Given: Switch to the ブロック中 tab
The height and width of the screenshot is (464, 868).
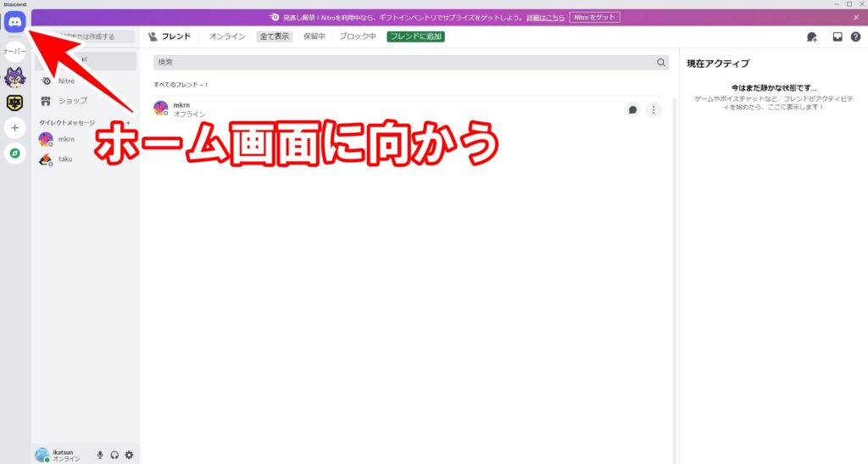Looking at the screenshot, I should 358,36.
